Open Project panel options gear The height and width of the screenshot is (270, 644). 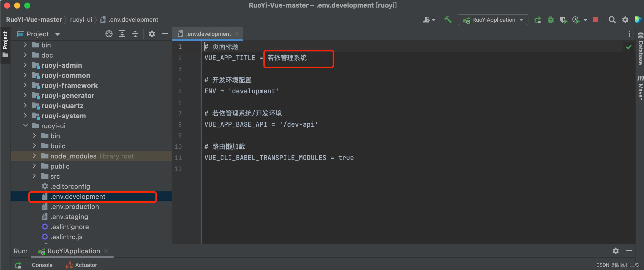point(152,34)
